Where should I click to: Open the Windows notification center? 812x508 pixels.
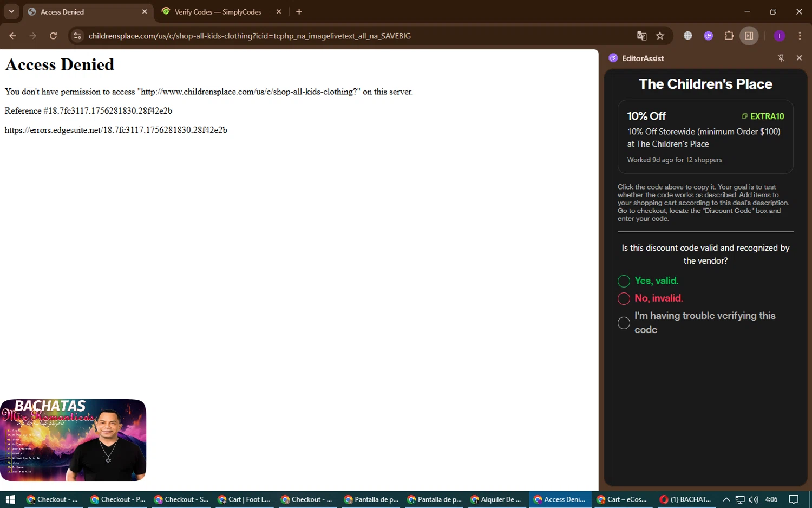click(794, 499)
